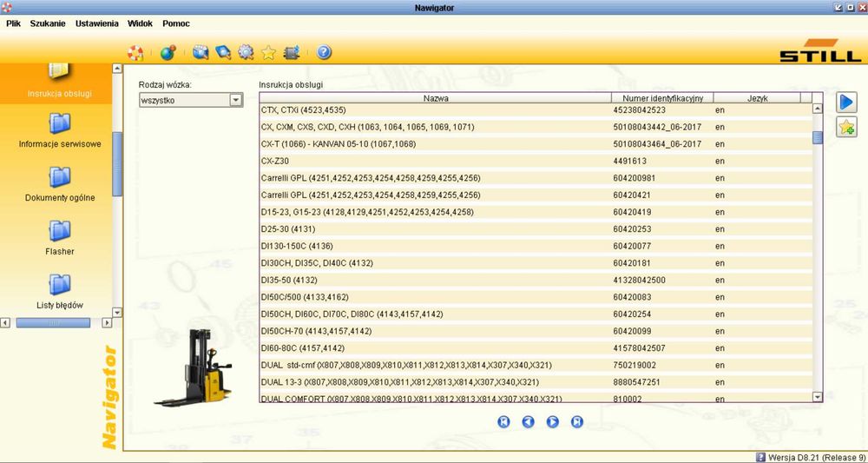The width and height of the screenshot is (868, 463).
Task: Open the Listy błędów folder icon
Action: click(60, 284)
